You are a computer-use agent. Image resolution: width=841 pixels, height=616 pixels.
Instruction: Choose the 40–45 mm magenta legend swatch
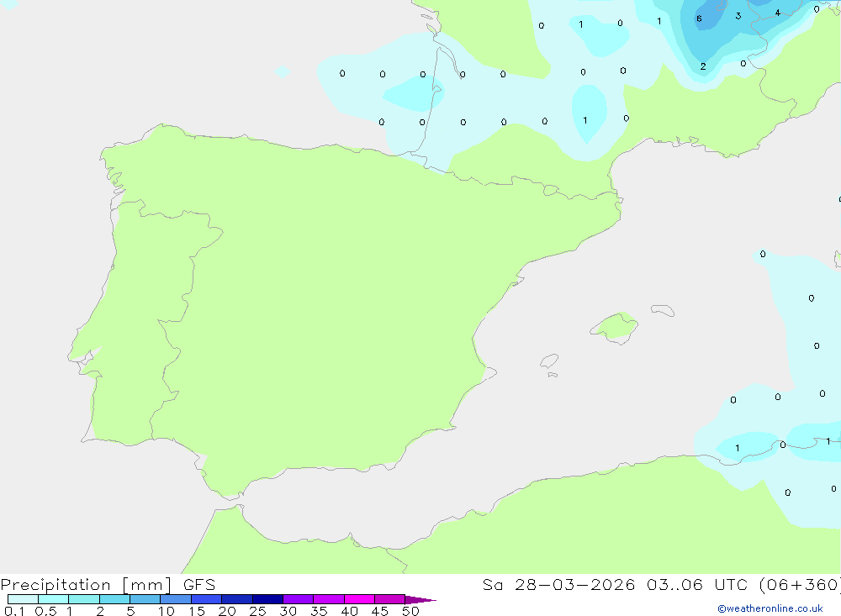359,599
